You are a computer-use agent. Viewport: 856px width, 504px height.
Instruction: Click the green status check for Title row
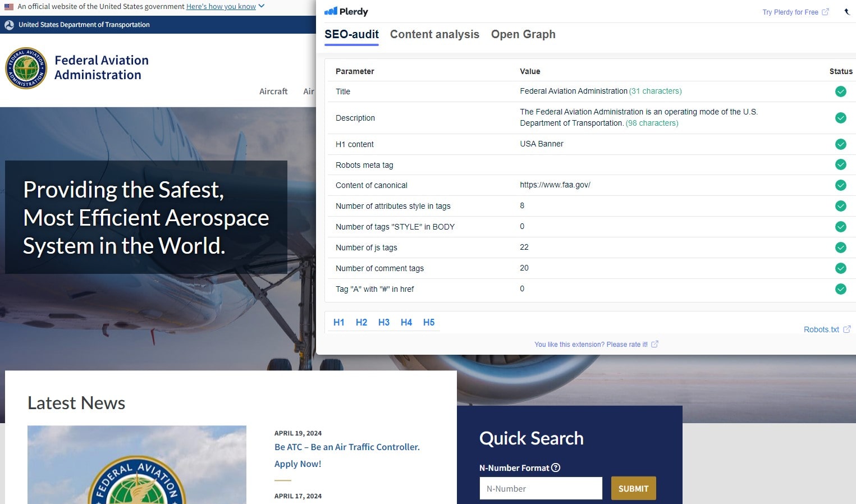[840, 91]
